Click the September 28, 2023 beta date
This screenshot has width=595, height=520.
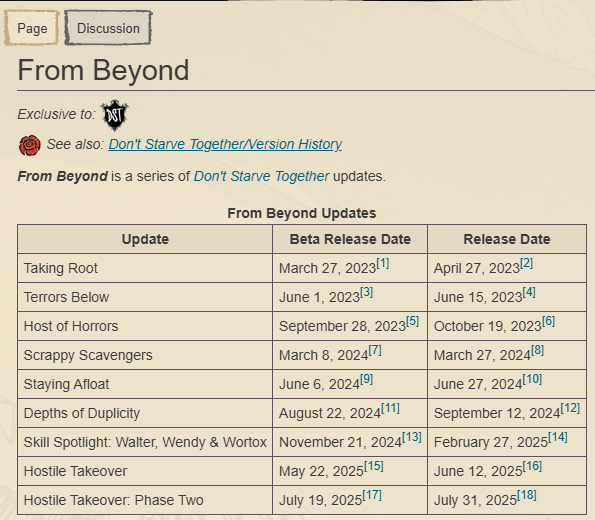tap(343, 326)
